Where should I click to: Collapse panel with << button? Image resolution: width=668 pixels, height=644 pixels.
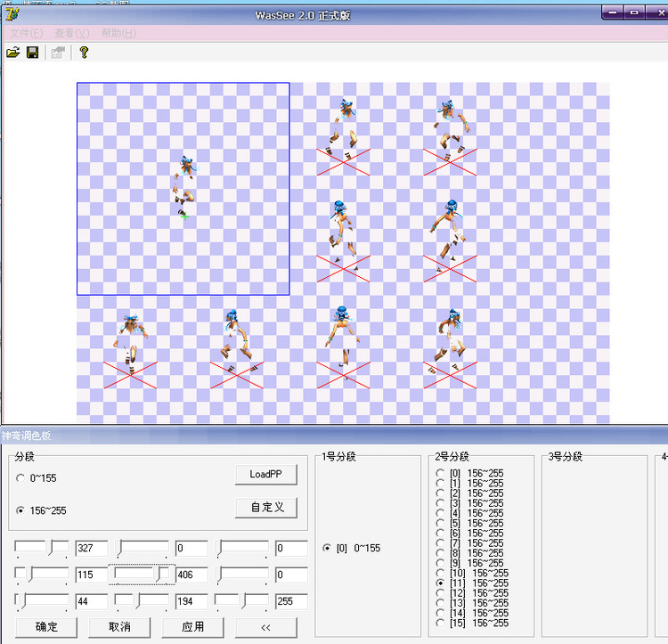pyautogui.click(x=265, y=627)
